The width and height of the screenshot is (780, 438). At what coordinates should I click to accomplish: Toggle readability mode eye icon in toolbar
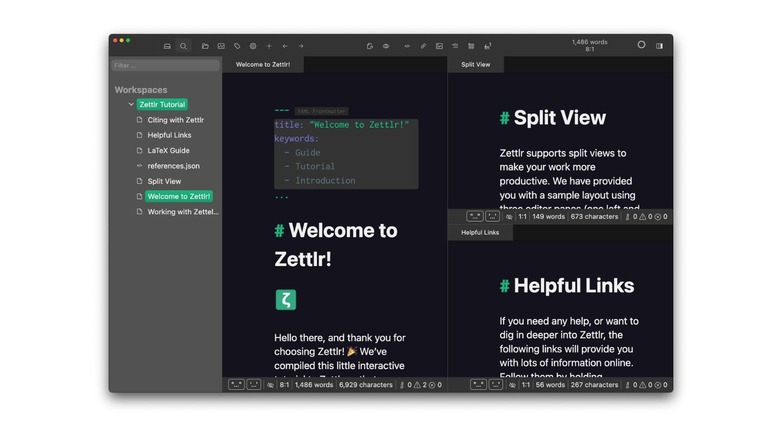[x=386, y=46]
